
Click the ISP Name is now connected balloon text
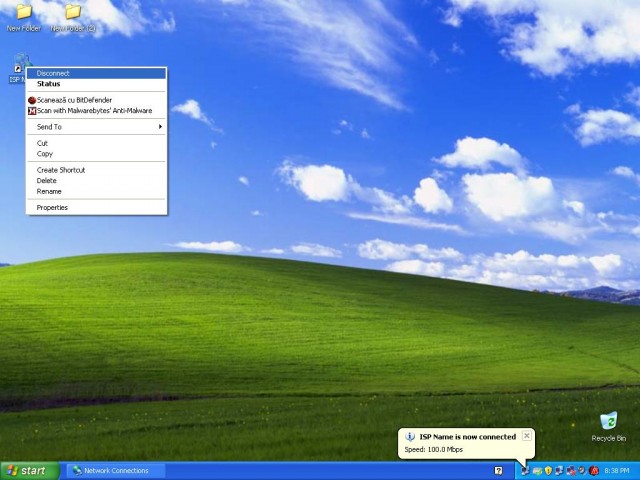click(468, 437)
